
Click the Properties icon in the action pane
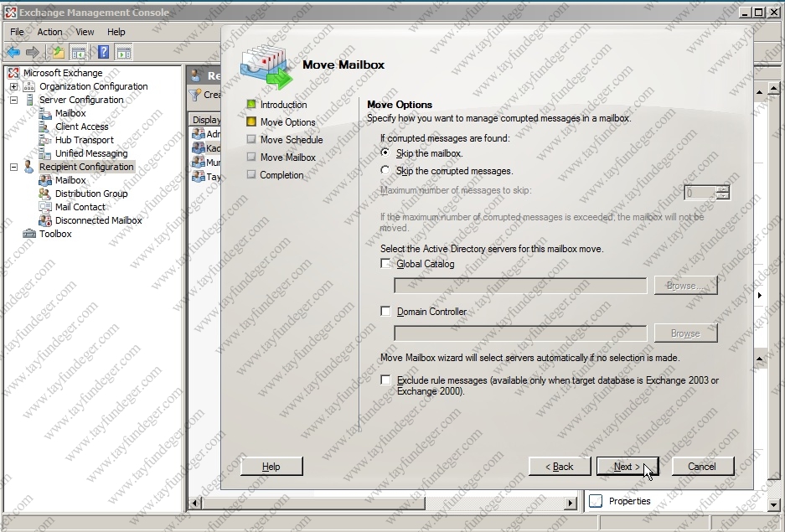pyautogui.click(x=596, y=501)
